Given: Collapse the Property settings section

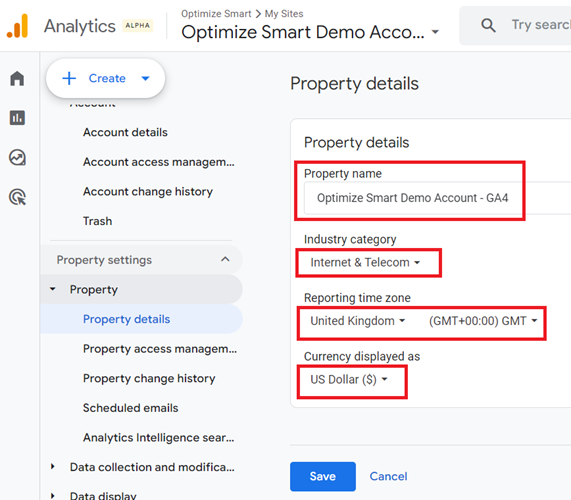Looking at the screenshot, I should (x=225, y=259).
